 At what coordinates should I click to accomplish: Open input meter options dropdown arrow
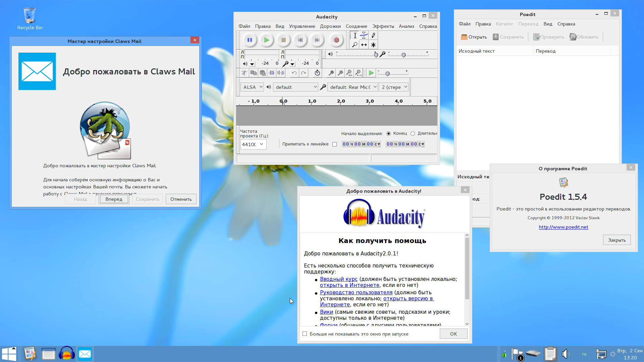(292, 64)
